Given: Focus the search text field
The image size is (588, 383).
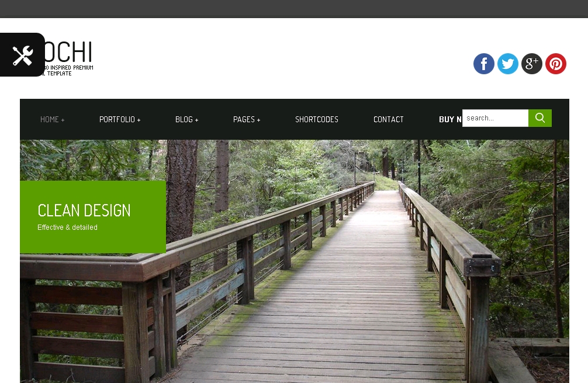Looking at the screenshot, I should (495, 118).
